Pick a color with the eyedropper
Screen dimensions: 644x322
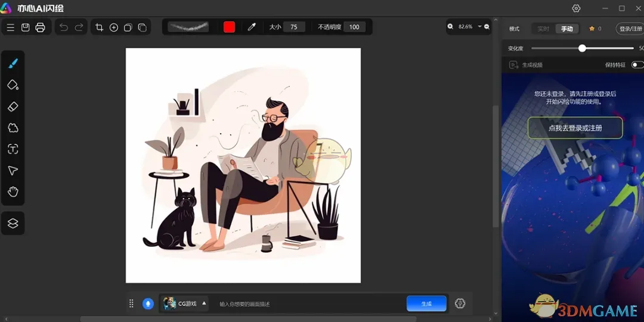252,27
